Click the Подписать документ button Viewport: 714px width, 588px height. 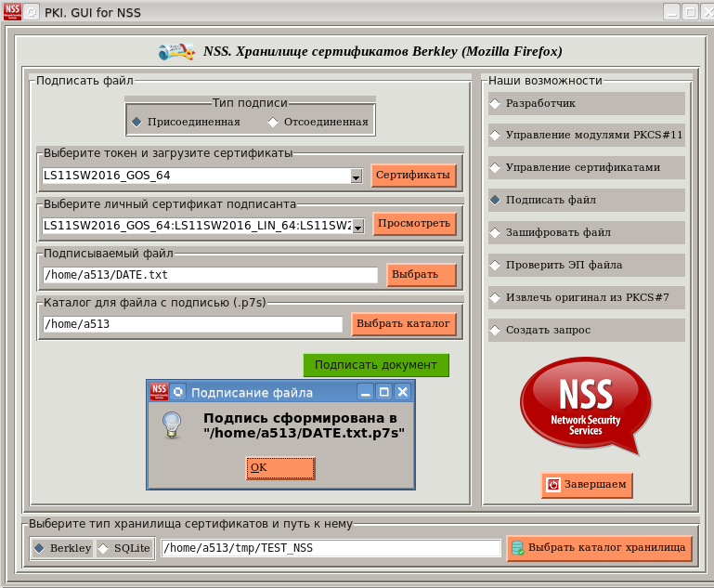coord(376,365)
